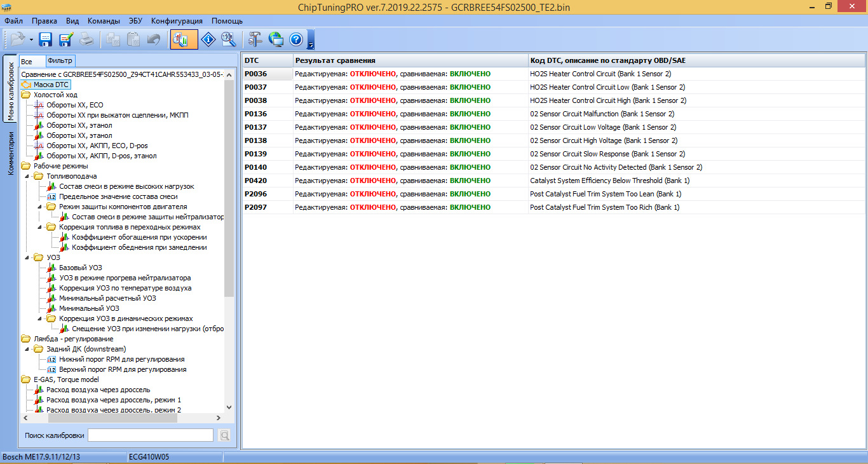Collapse Режим защиты компонентов двигателя node
Screen dimensions: 868x464
(39, 207)
